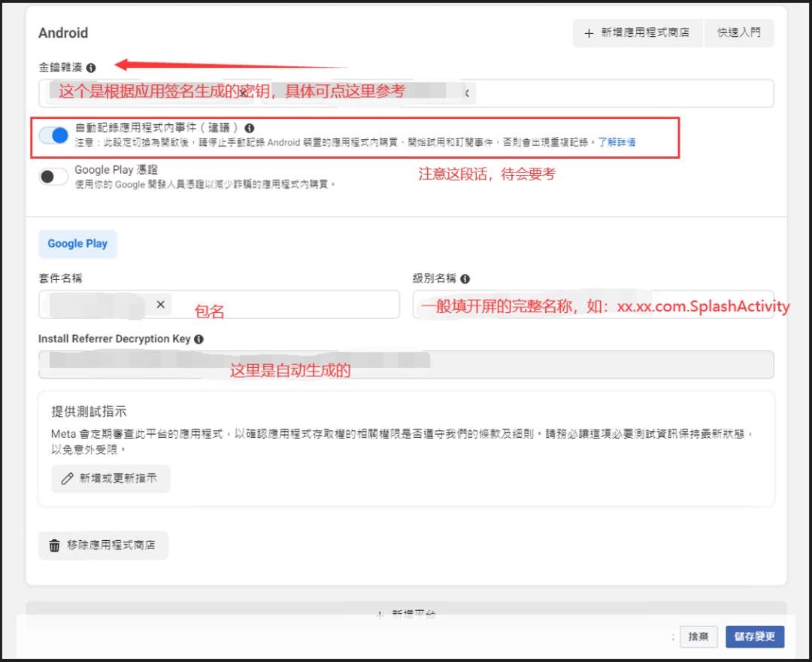Image resolution: width=812 pixels, height=662 pixels.
Task: Open the 了解詳情 link
Action: [618, 143]
